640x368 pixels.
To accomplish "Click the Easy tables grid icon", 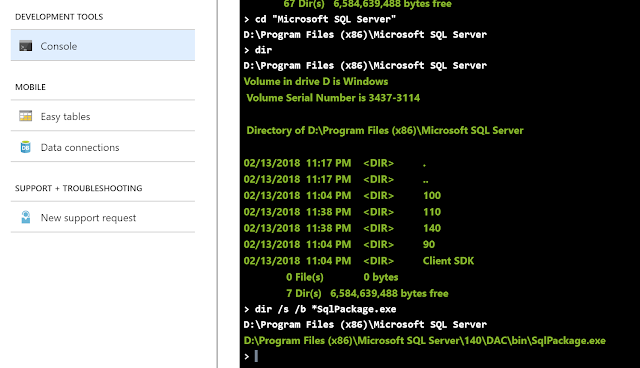I will [x=26, y=116].
